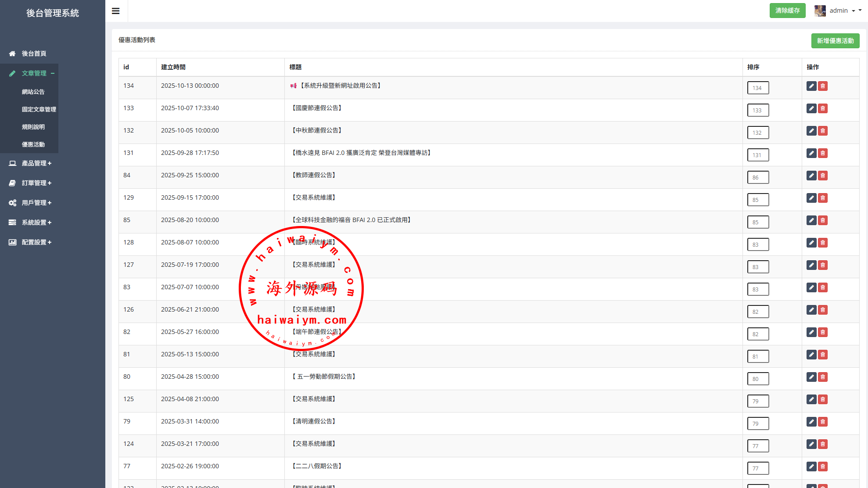
Task: Open the 網站公告 submenu item
Action: pos(33,92)
